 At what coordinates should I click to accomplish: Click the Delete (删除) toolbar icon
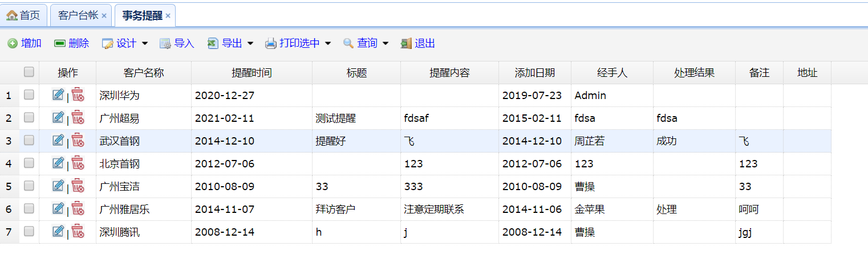(x=60, y=43)
